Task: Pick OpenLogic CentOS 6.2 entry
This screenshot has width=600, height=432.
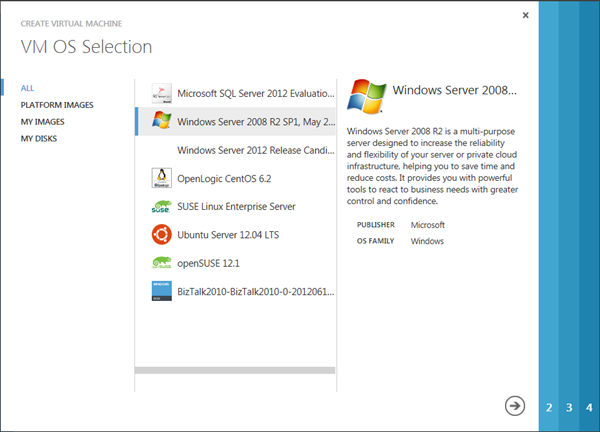Action: 236,178
